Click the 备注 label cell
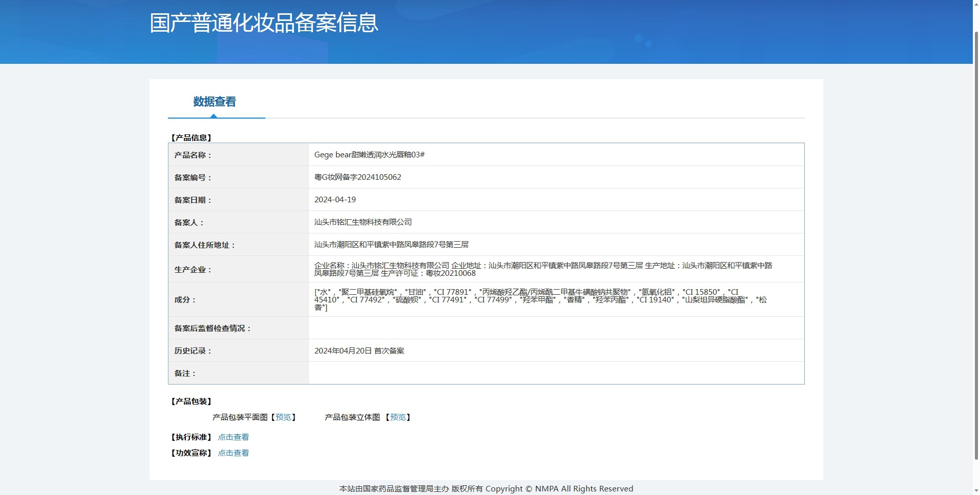 [238, 373]
